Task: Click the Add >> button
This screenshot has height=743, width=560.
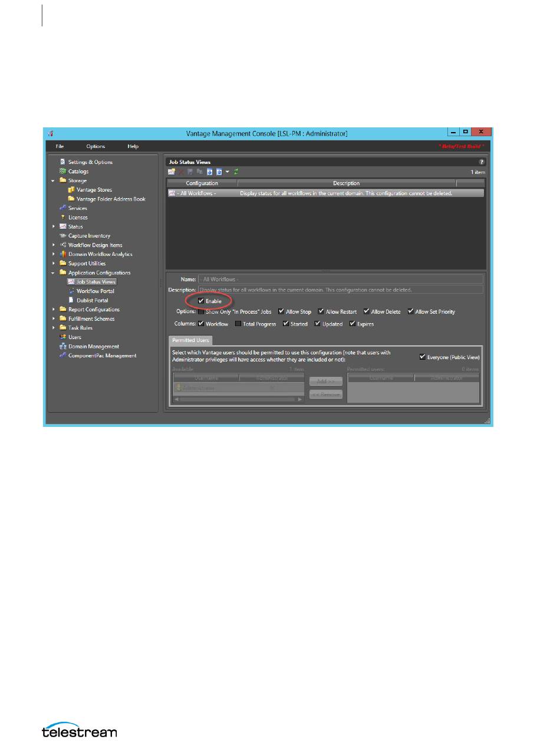Action: coord(326,382)
